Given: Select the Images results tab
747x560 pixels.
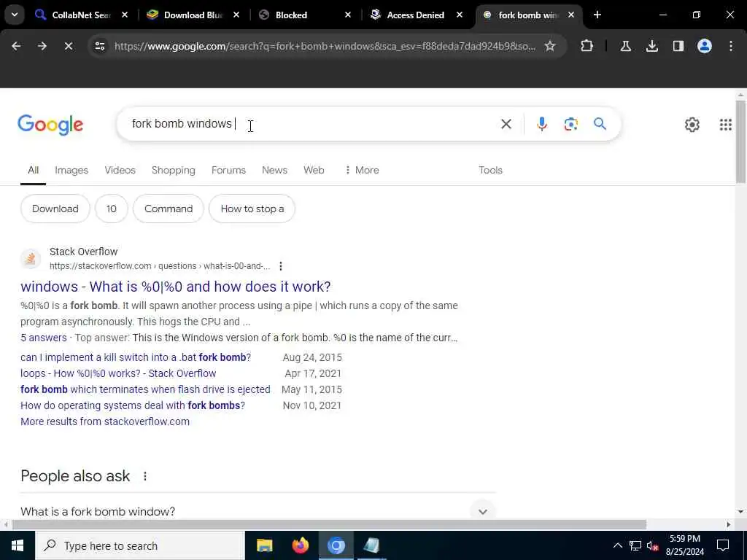Looking at the screenshot, I should 71,171.
